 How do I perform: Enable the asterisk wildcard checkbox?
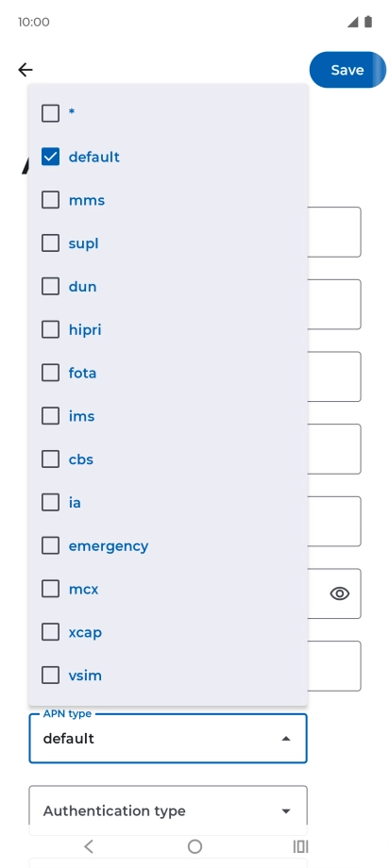coord(50,113)
